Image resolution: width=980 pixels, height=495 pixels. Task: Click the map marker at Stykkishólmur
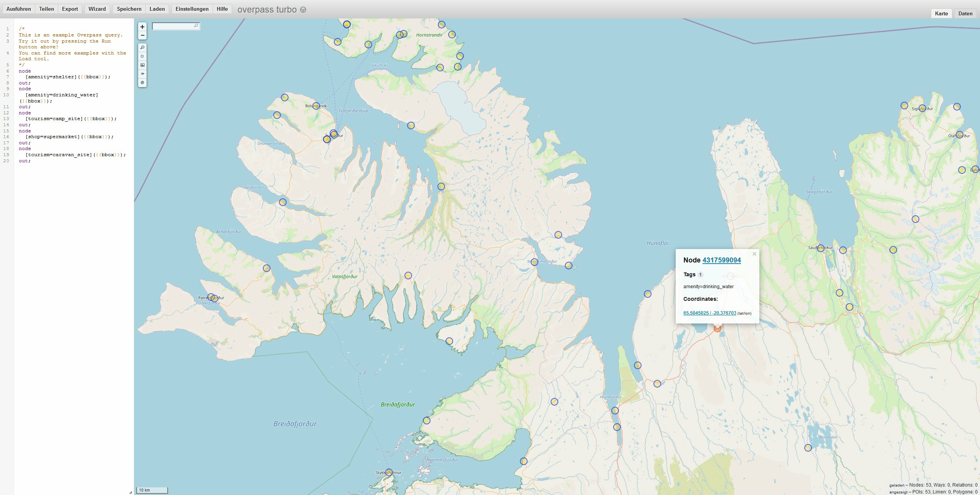[x=389, y=472]
